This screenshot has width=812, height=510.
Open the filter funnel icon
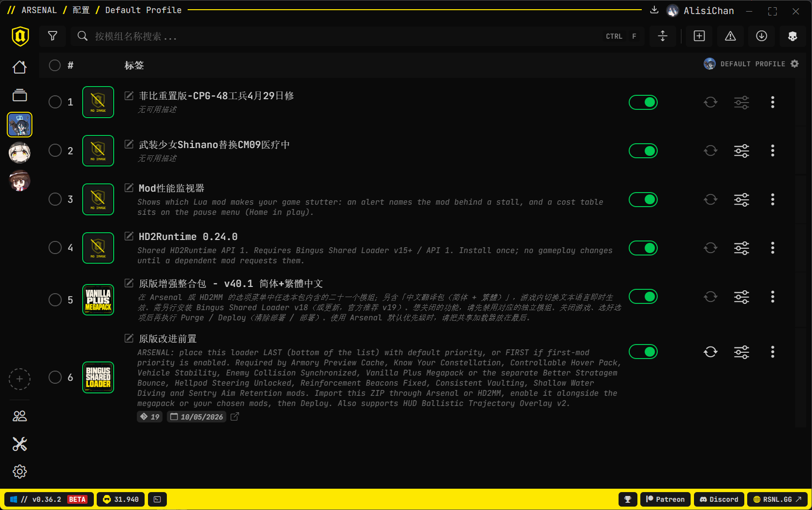pyautogui.click(x=53, y=36)
